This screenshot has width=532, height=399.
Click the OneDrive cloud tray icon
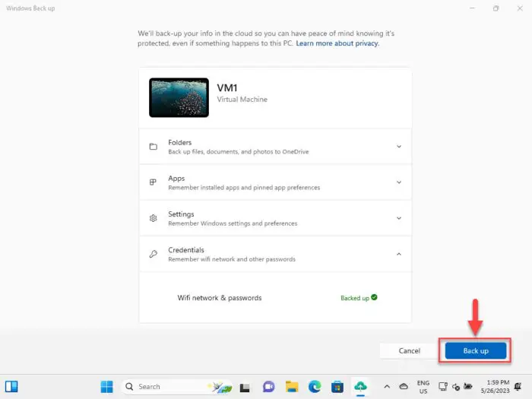coord(404,386)
